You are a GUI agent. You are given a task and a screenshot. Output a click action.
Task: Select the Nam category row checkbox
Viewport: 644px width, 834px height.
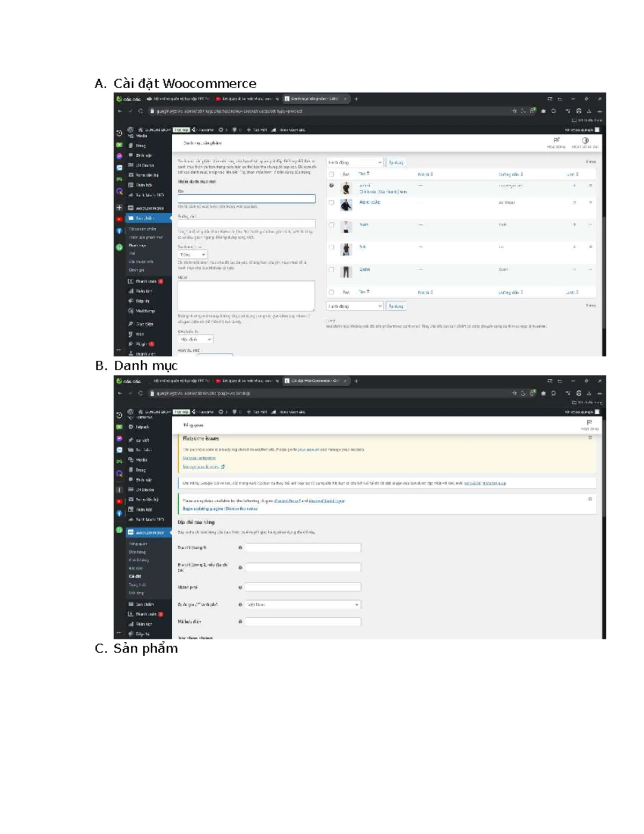coord(331,225)
